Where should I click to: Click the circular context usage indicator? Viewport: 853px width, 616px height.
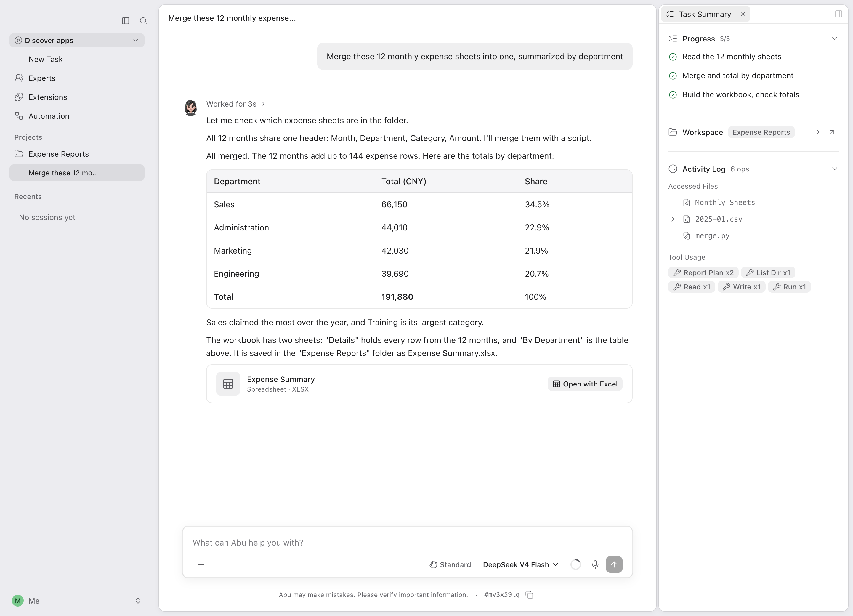[575, 564]
